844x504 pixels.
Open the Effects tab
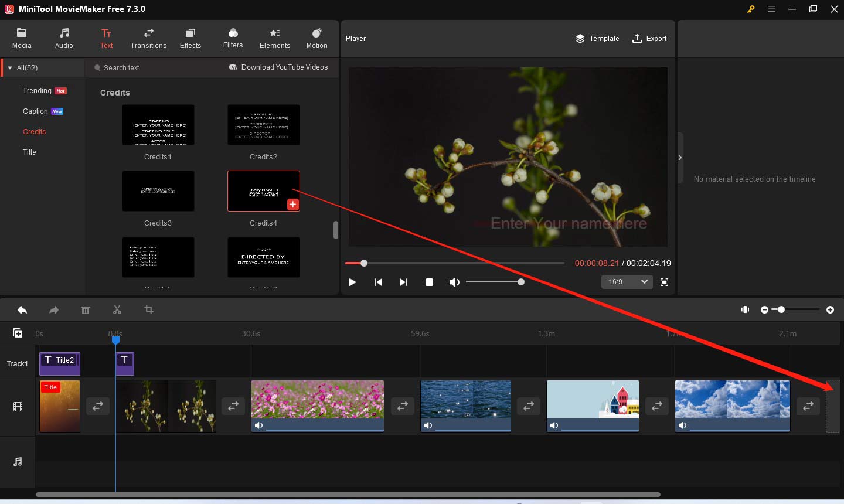[x=190, y=39]
